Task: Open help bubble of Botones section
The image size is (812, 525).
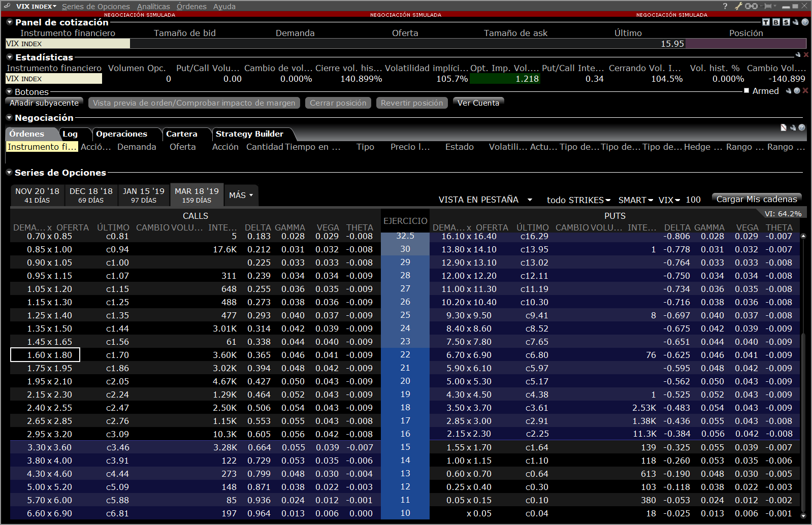Action: pos(797,91)
